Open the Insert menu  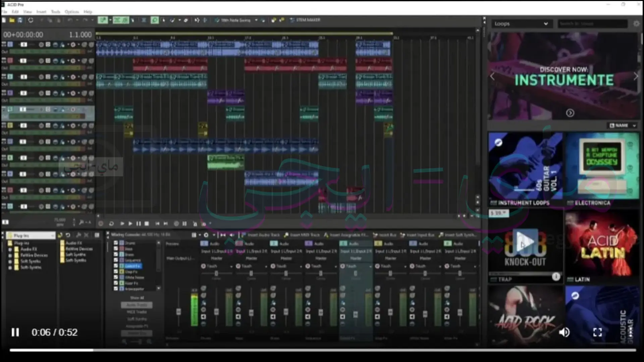point(41,12)
